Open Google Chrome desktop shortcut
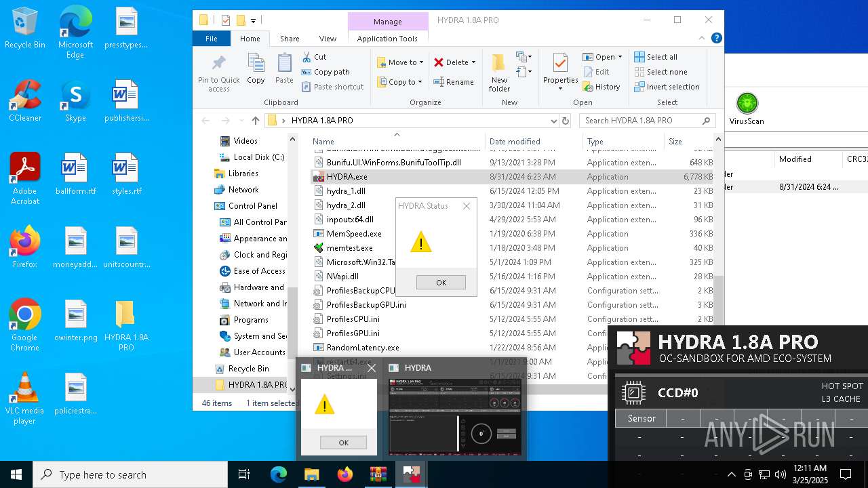The height and width of the screenshot is (488, 868). pyautogui.click(x=25, y=325)
